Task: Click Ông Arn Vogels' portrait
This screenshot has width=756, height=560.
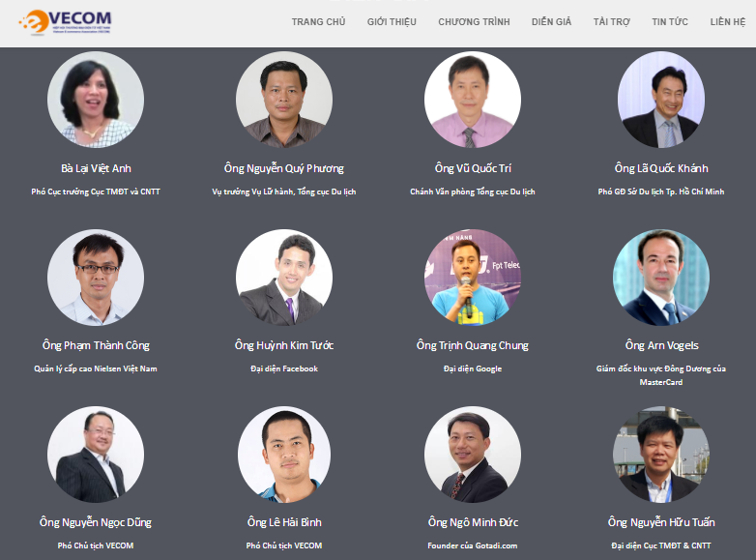Action: click(661, 278)
